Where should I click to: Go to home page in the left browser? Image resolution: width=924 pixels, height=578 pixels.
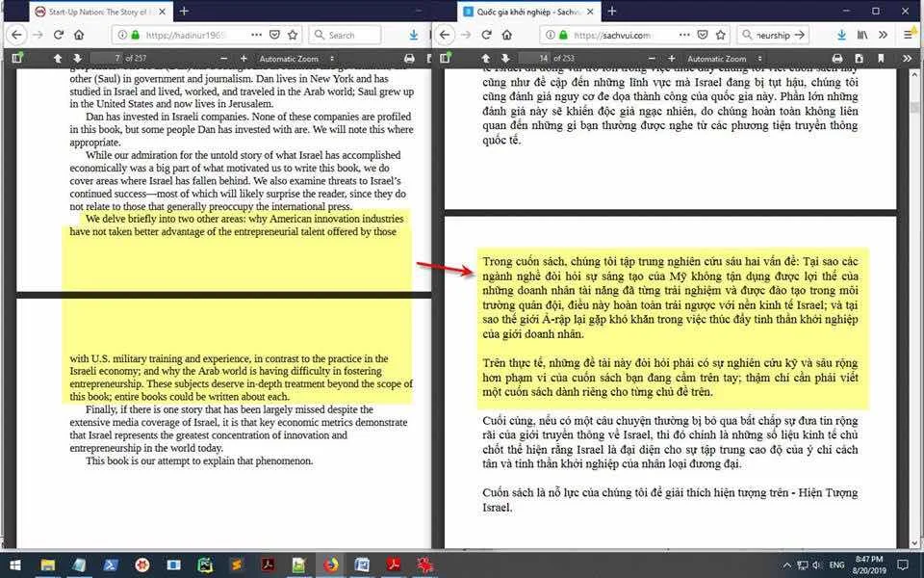[x=79, y=35]
